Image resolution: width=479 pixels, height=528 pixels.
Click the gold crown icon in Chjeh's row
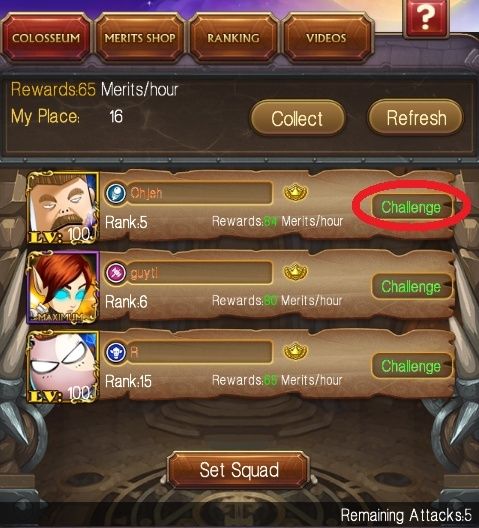click(x=295, y=192)
